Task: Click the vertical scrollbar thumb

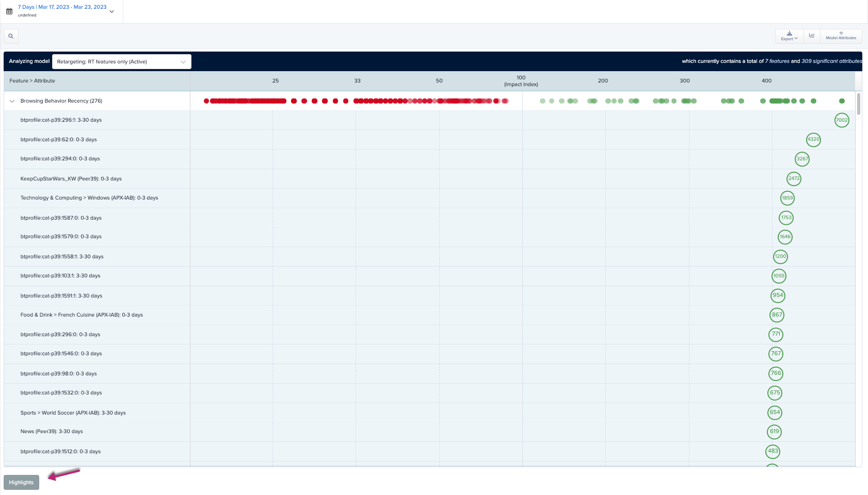Action: tap(859, 103)
